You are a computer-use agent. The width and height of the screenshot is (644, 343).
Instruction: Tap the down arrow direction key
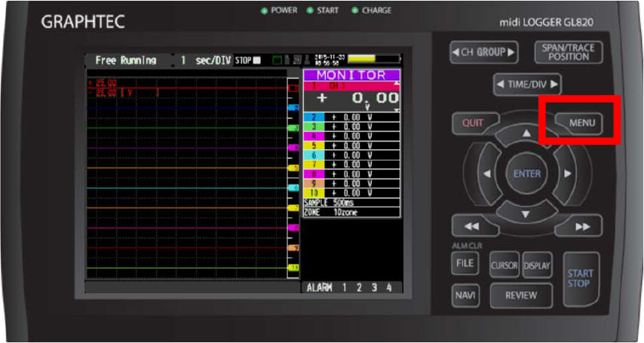pyautogui.click(x=526, y=214)
